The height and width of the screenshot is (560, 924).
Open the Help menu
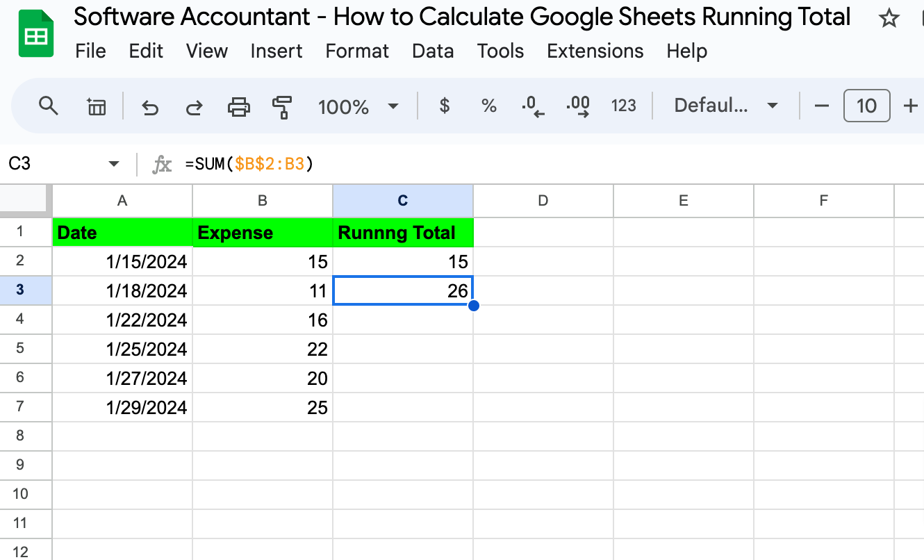coord(686,51)
